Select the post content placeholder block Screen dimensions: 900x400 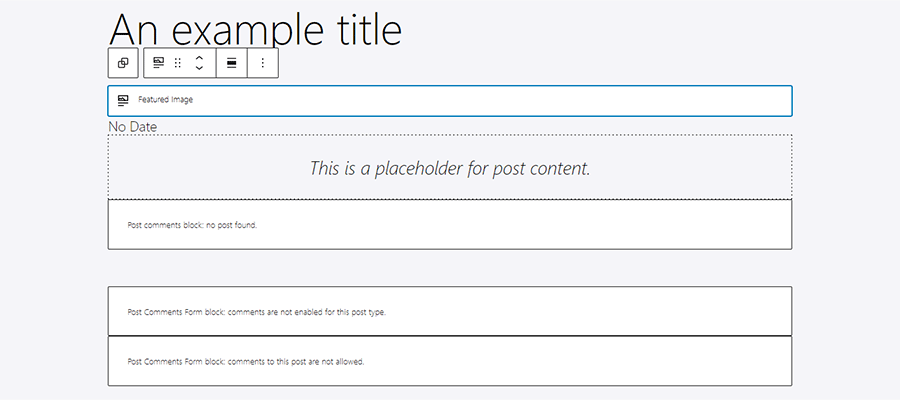(x=450, y=167)
